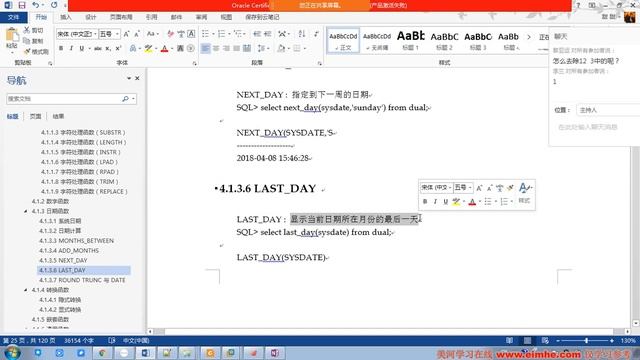The width and height of the screenshot is (640, 360).
Task: Toggle Strikethrough (abc) formatting
Action: coord(98,48)
